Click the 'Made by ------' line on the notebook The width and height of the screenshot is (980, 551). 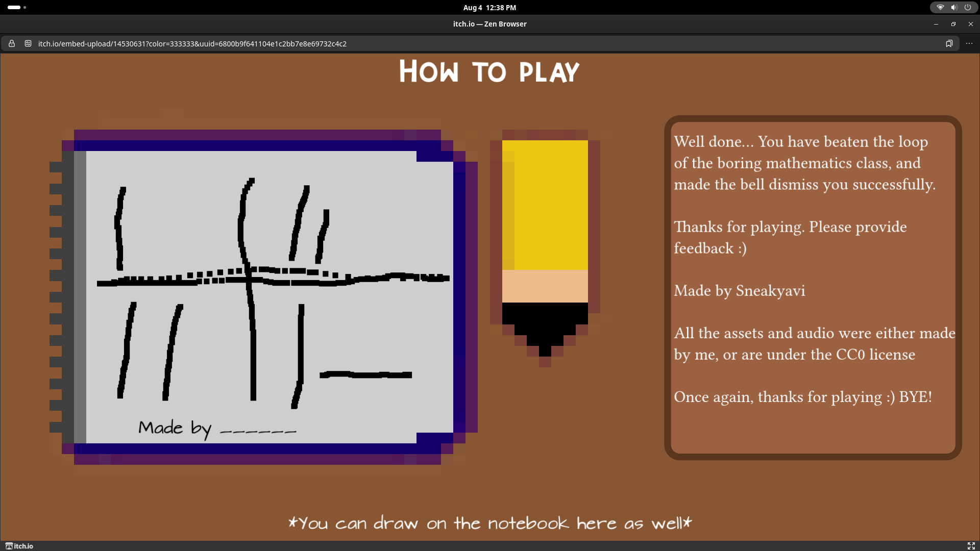217,428
